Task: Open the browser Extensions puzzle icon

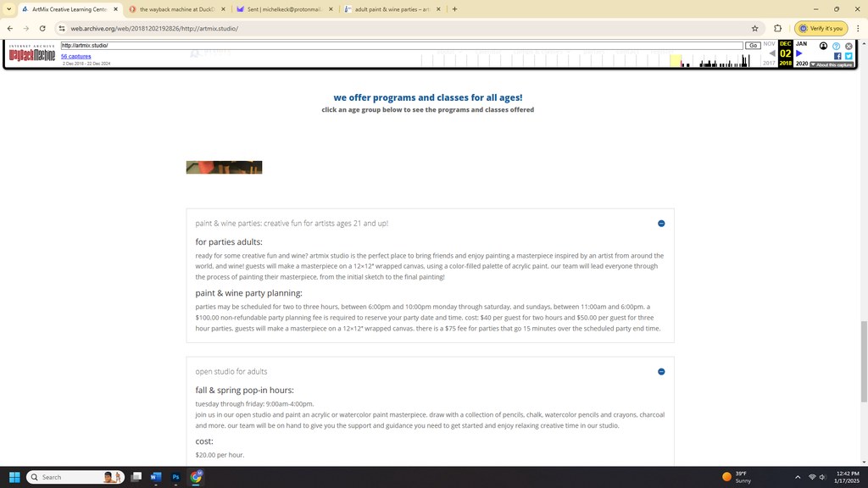Action: (778, 28)
